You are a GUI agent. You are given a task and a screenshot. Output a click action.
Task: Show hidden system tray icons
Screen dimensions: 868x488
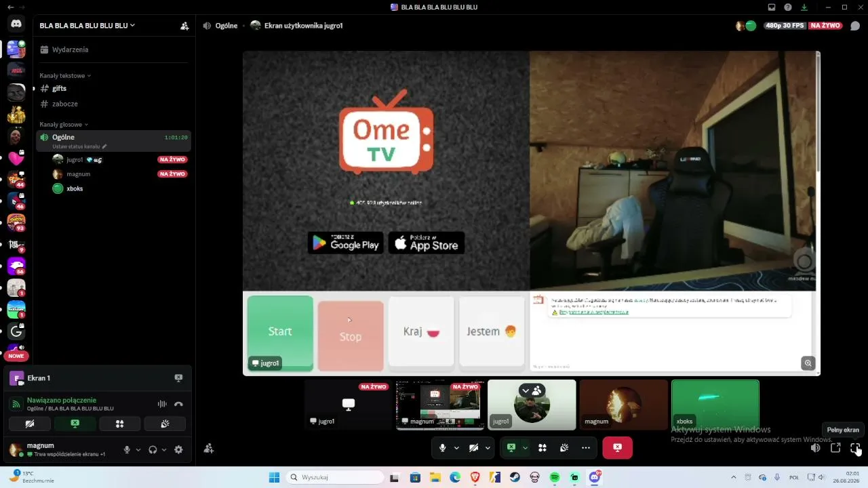point(734,478)
